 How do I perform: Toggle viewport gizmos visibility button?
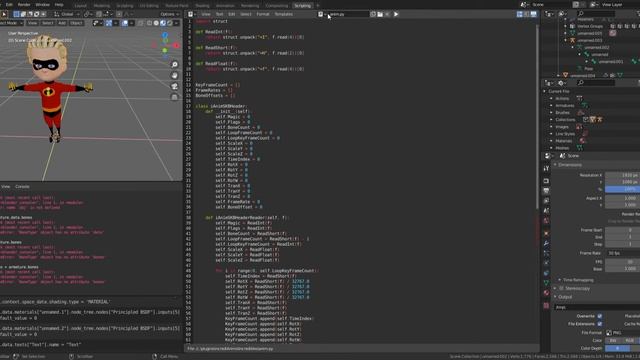[109, 23]
